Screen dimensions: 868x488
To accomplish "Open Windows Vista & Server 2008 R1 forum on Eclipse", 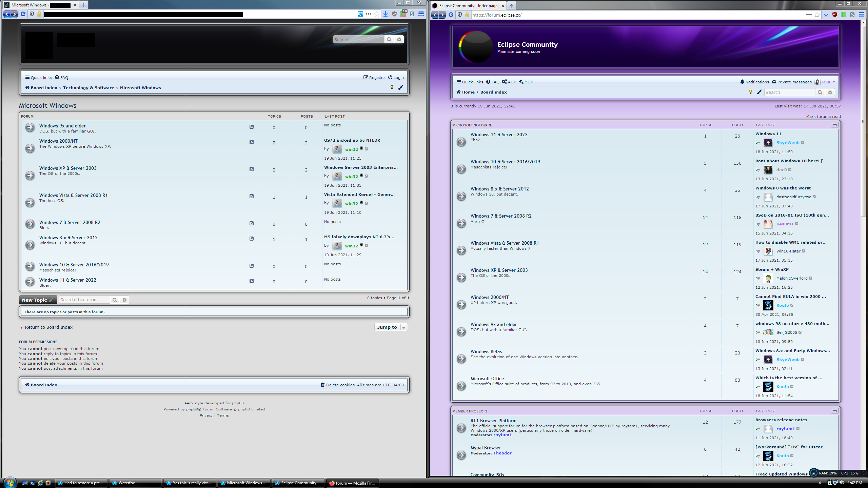I will point(504,243).
